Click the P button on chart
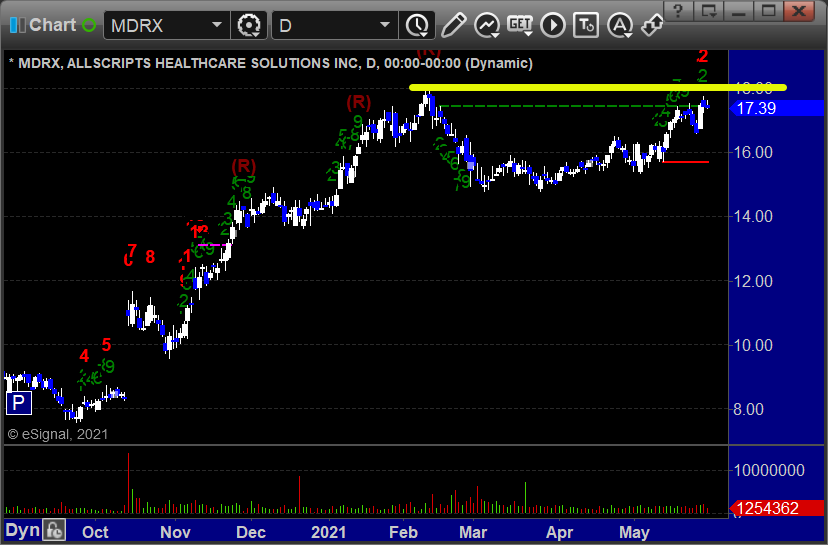This screenshot has height=545, width=828. 18,403
